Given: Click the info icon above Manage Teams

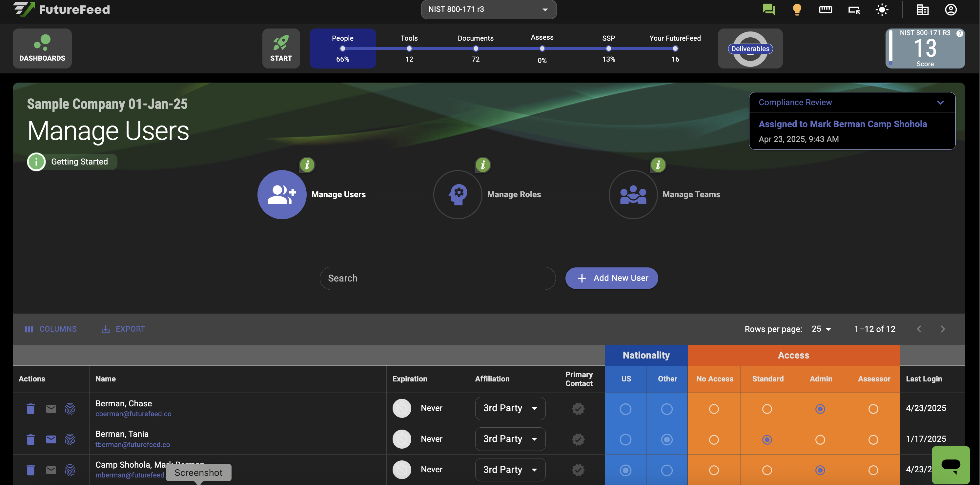Looking at the screenshot, I should point(658,165).
